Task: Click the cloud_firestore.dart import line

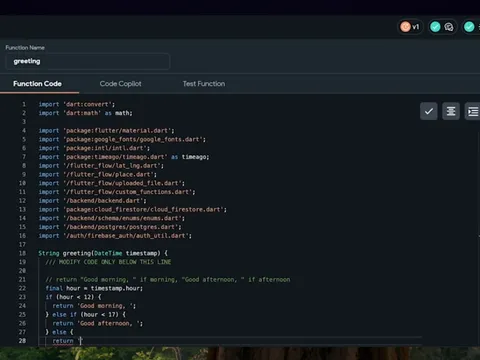Action: pyautogui.click(x=132, y=209)
